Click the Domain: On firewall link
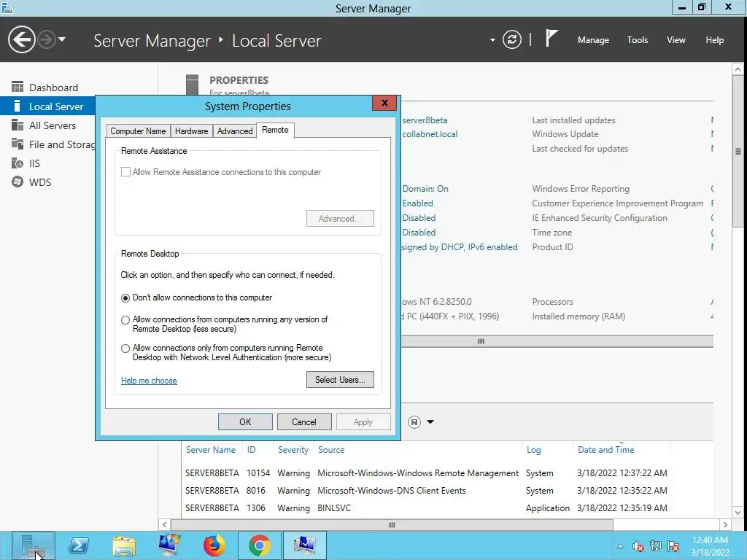The width and height of the screenshot is (747, 560). coord(425,189)
